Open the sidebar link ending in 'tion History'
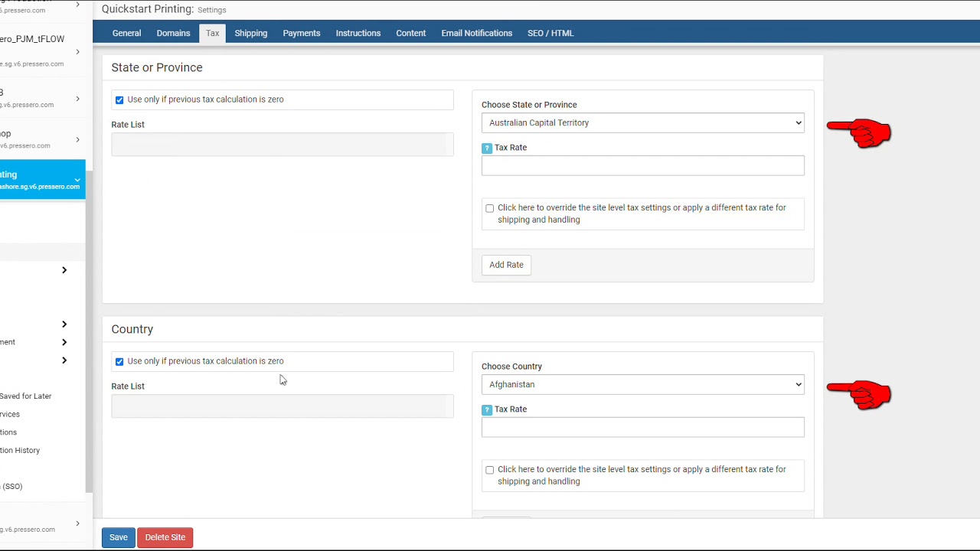The width and height of the screenshot is (980, 551). pos(20,451)
